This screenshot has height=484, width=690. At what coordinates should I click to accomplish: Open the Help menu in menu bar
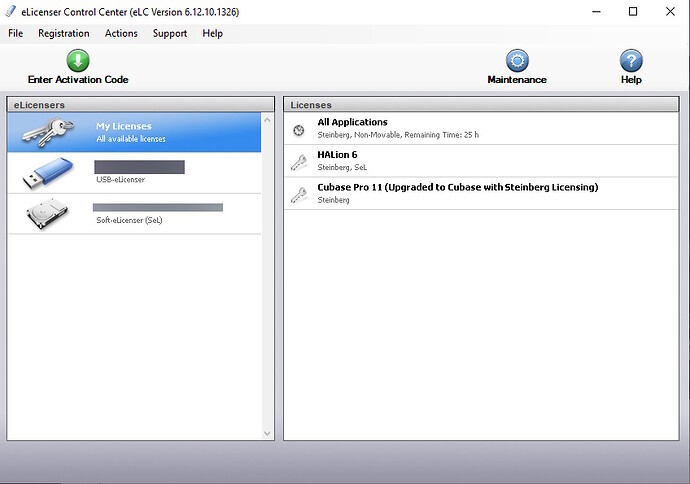213,33
